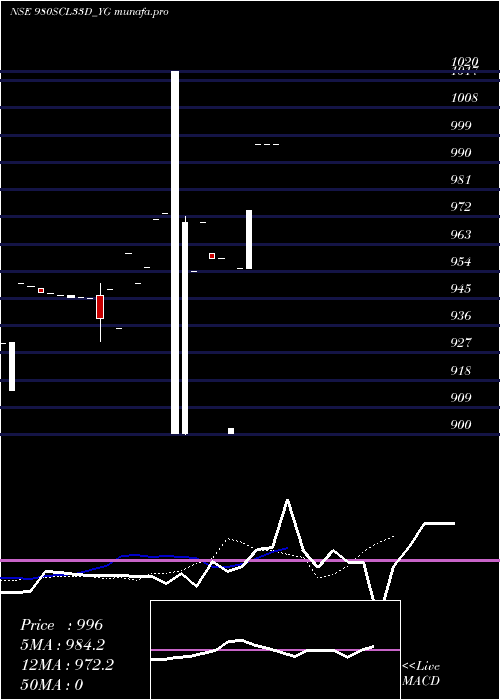Click the small red candle near 957
Image resolution: width=500 pixels, height=700 pixels.
tap(212, 256)
